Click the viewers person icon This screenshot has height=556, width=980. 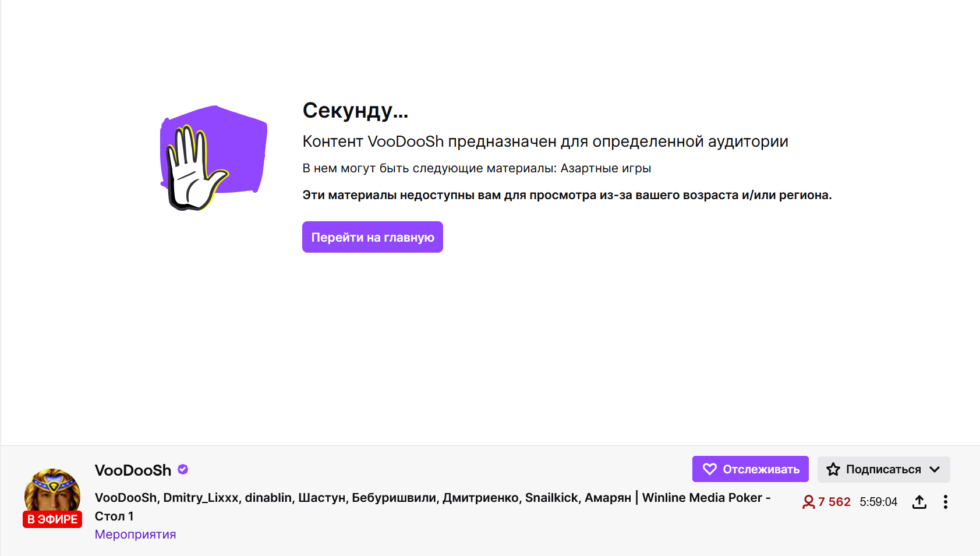808,502
